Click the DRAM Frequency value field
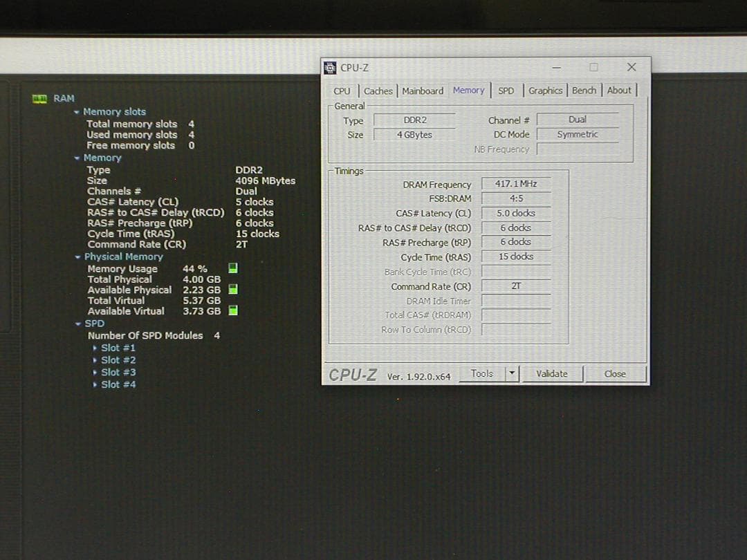 tap(515, 183)
